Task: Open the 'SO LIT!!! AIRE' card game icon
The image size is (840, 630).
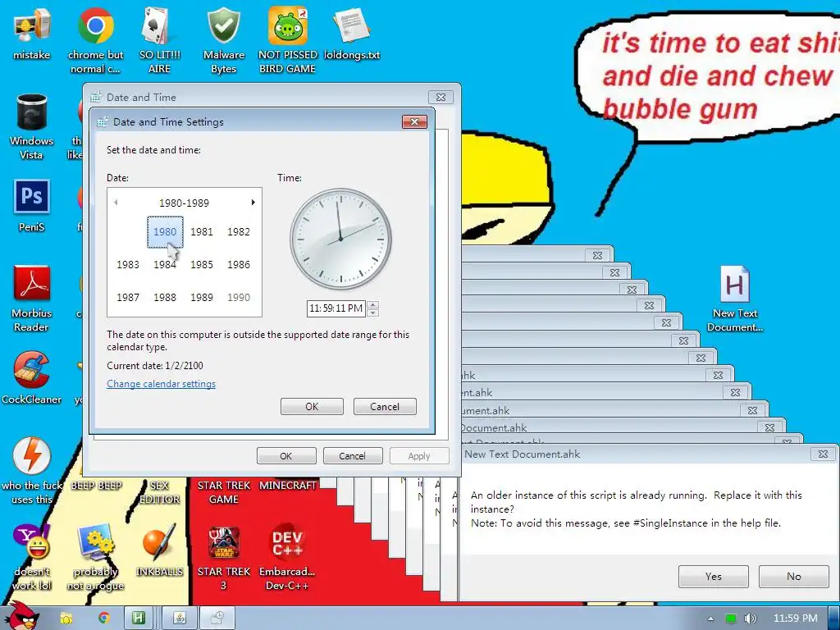Action: click(159, 40)
